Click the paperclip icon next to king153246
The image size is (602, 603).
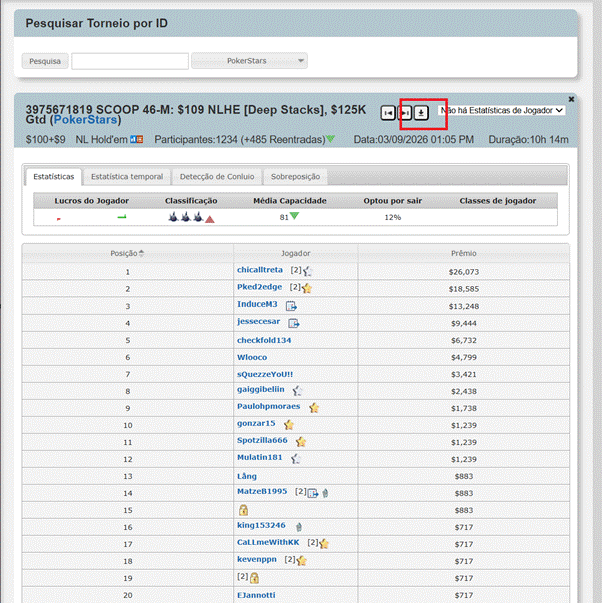(x=299, y=526)
